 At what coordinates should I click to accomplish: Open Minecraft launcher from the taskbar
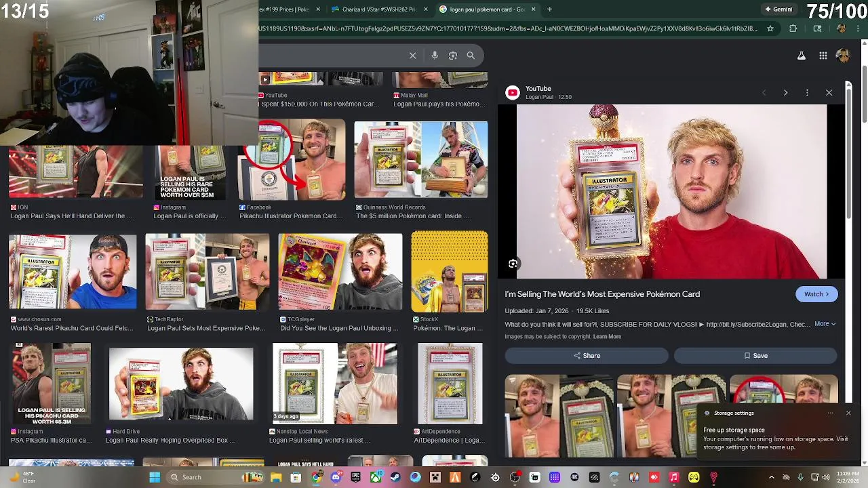pos(436,477)
